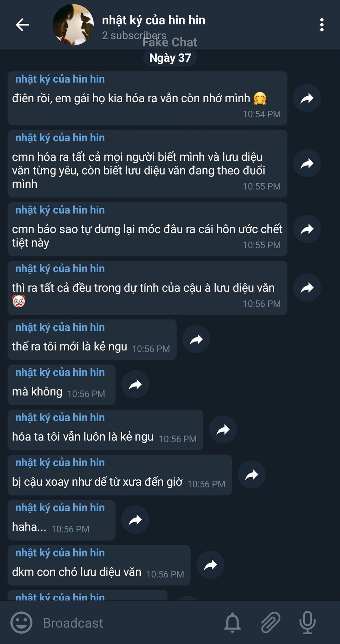
Task: Open emoji picker with smiley icon
Action: click(x=21, y=623)
